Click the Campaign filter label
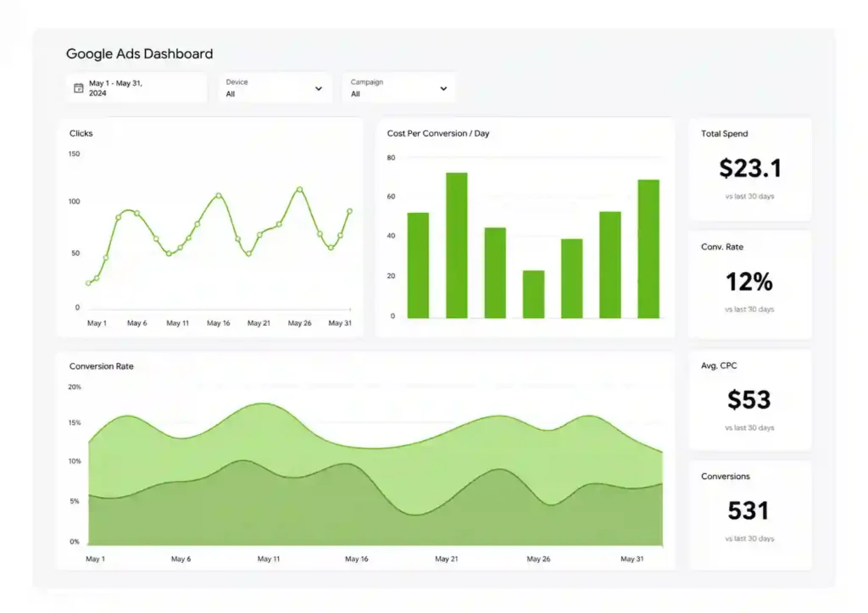This screenshot has width=868, height=613. (x=366, y=82)
